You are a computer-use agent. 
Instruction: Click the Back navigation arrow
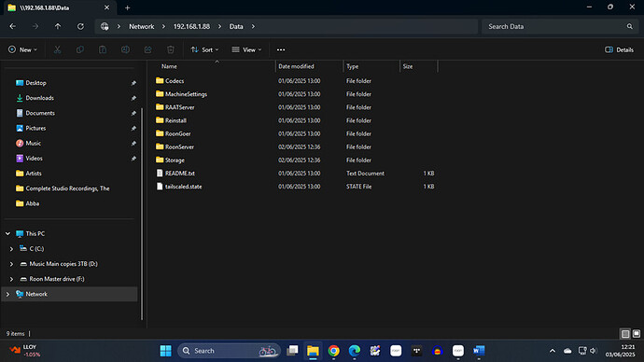click(x=13, y=26)
